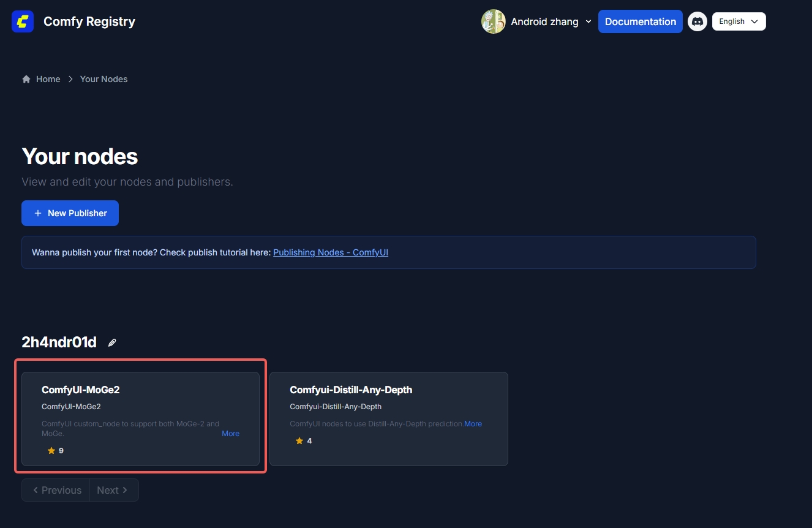Viewport: 812px width, 528px height.
Task: Open the Comfyui-Distill-Any-Depth node card
Action: click(388, 419)
